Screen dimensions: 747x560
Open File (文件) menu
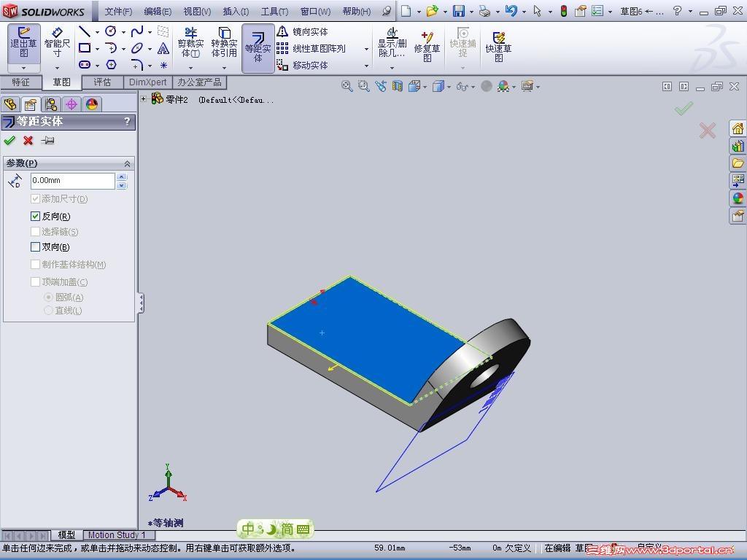tap(117, 12)
